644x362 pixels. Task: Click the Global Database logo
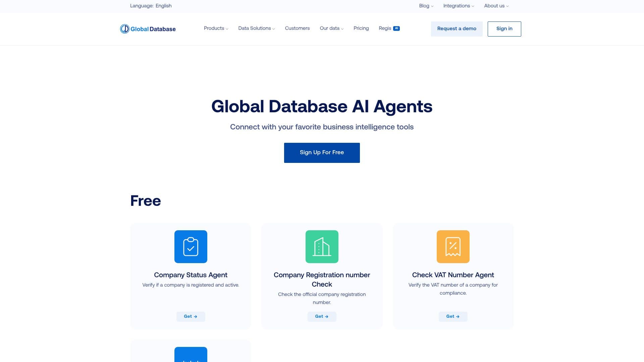[148, 29]
